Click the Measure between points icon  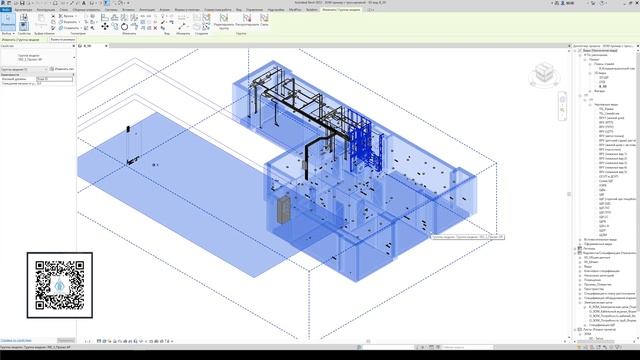pyautogui.click(x=182, y=26)
